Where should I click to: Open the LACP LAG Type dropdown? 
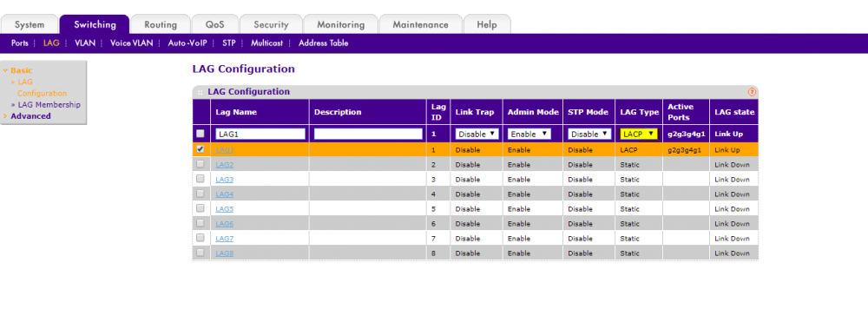pos(638,134)
